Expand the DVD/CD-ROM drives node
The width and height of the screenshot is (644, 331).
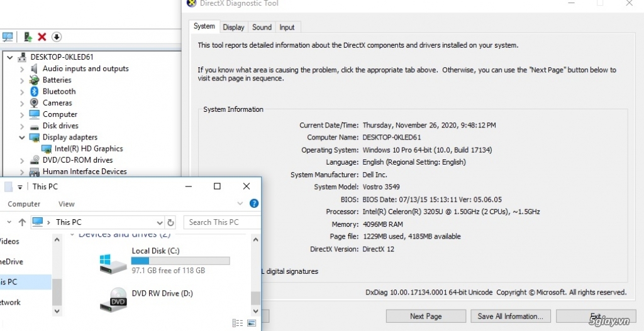pyautogui.click(x=22, y=160)
